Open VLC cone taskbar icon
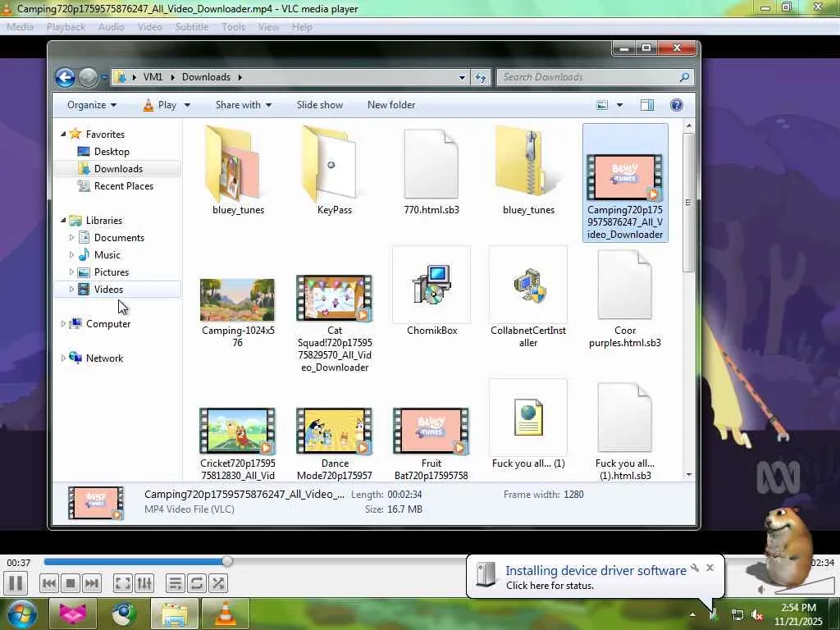840x630 pixels. [x=226, y=614]
